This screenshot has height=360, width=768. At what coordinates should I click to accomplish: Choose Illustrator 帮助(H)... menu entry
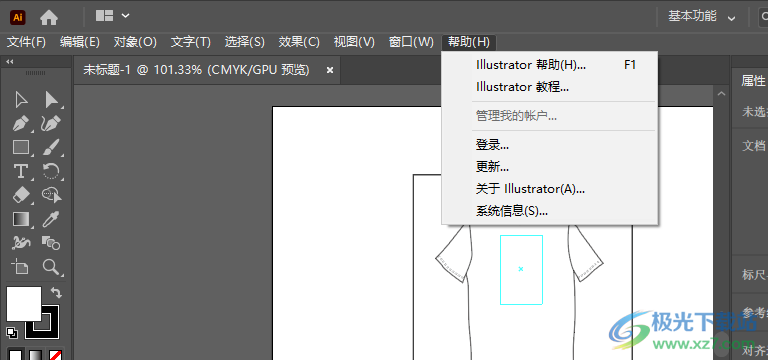(550, 65)
